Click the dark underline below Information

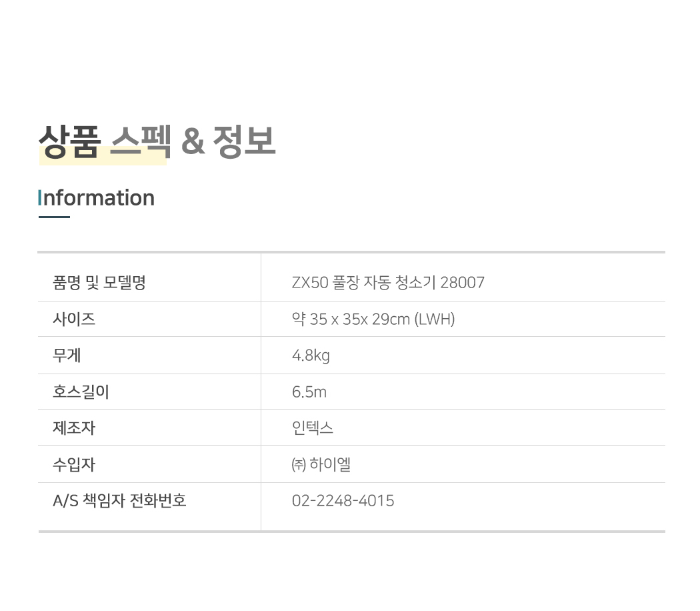coord(54,217)
